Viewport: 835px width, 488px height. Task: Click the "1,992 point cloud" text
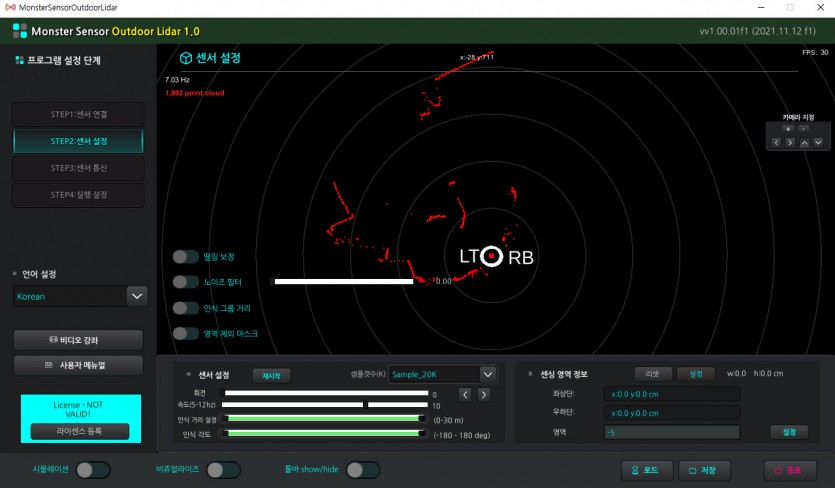[x=194, y=93]
